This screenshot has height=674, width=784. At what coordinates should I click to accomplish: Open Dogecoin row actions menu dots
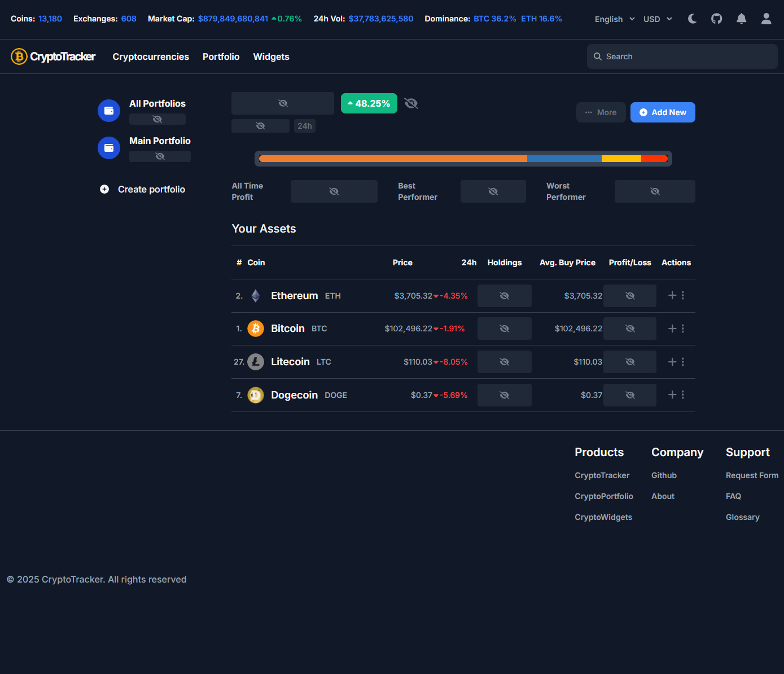click(683, 395)
